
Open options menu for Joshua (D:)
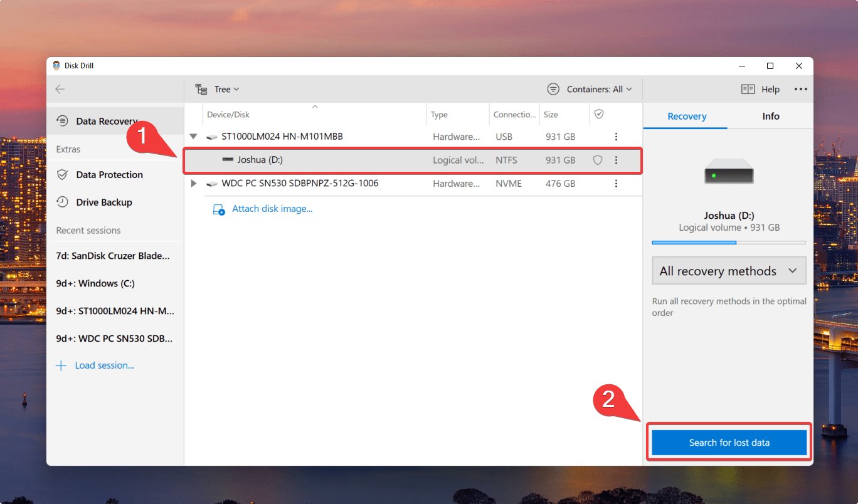[x=616, y=160]
